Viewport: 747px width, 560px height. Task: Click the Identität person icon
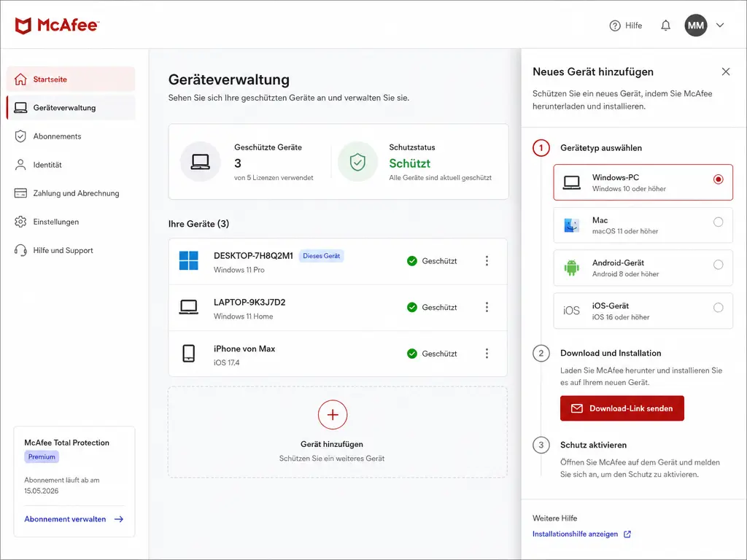[x=20, y=165]
